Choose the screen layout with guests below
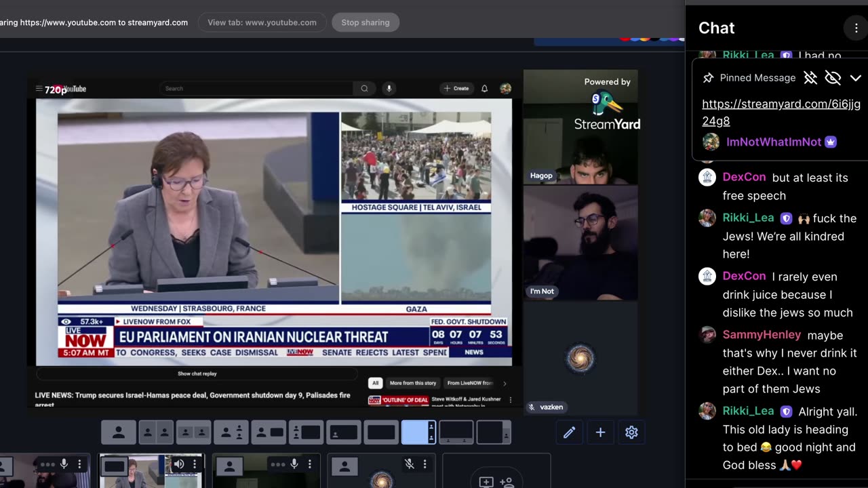Viewport: 868px width, 488px height. [x=456, y=432]
